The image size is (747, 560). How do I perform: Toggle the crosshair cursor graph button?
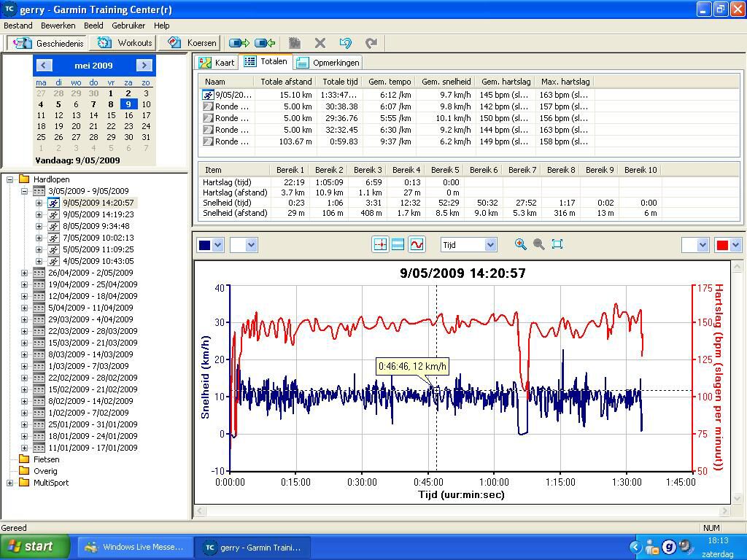pos(380,245)
